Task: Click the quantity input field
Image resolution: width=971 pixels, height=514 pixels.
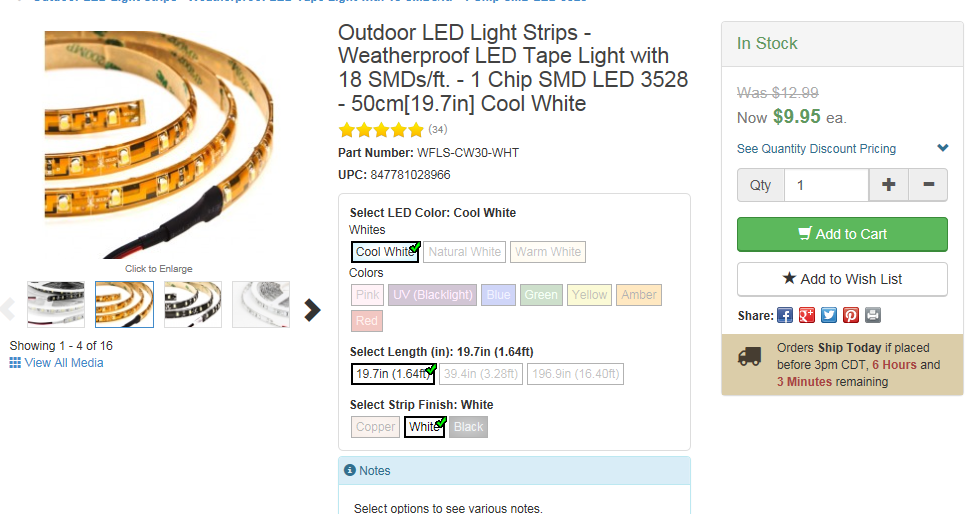Action: tap(826, 185)
